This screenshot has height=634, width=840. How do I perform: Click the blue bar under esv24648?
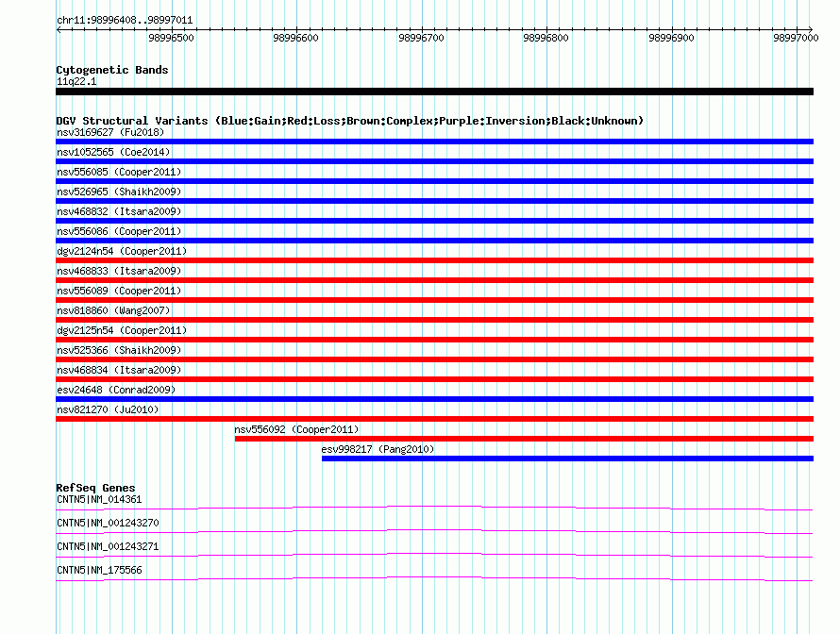tap(434, 399)
